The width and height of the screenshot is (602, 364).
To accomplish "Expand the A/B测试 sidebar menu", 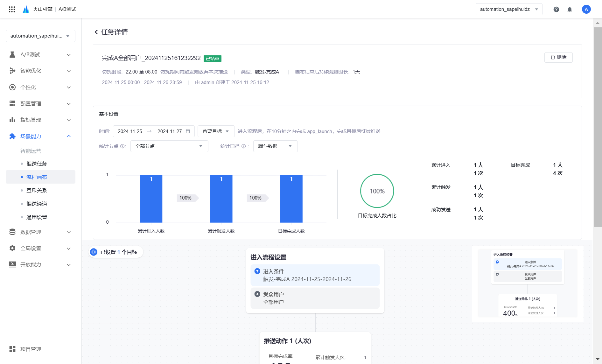I will click(x=68, y=55).
